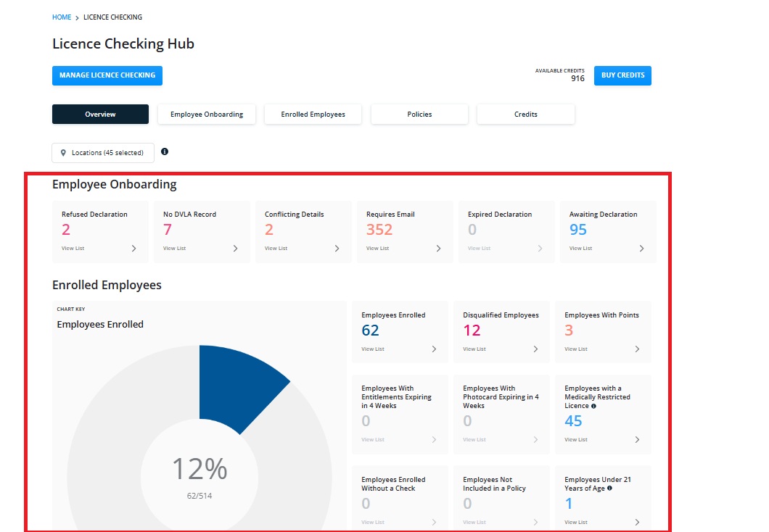Open View List under Entitlements Expiring in 4 Weeks
This screenshot has width=769, height=532.
click(373, 440)
